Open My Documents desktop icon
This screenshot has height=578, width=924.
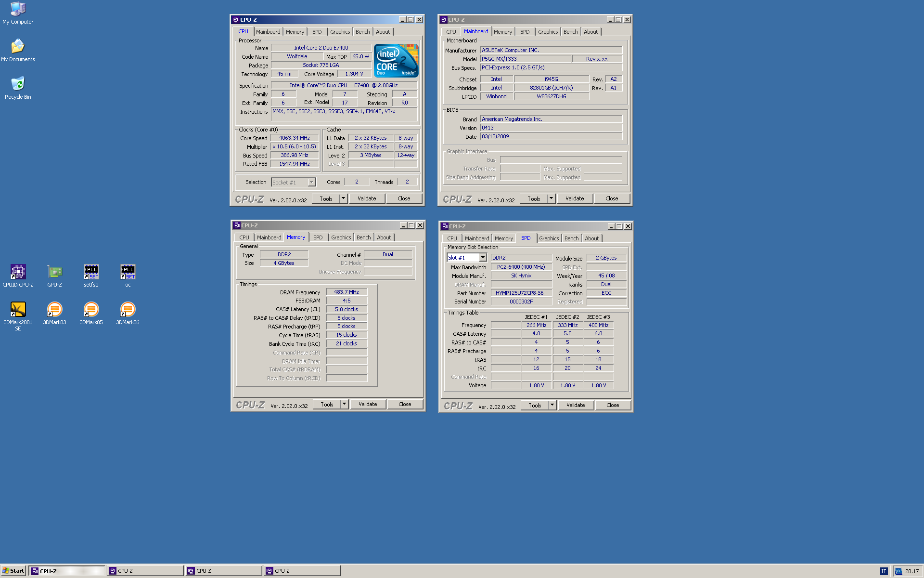[18, 50]
